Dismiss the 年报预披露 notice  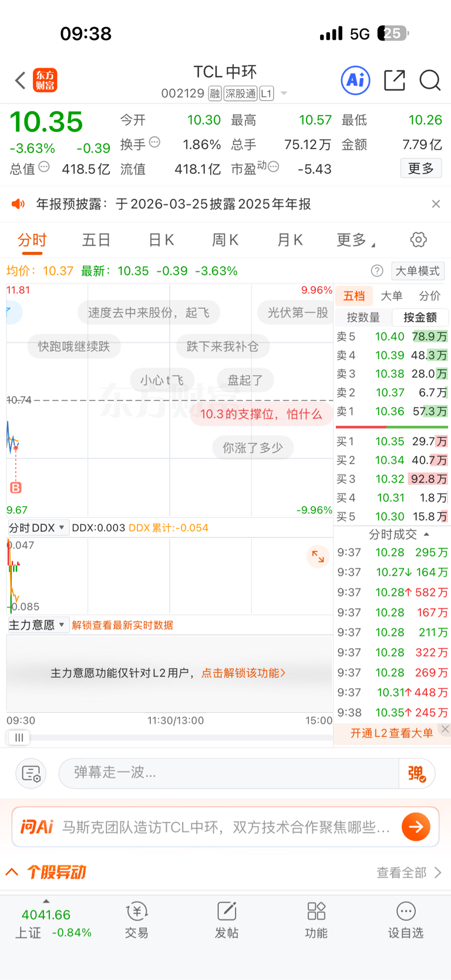pyautogui.click(x=436, y=204)
